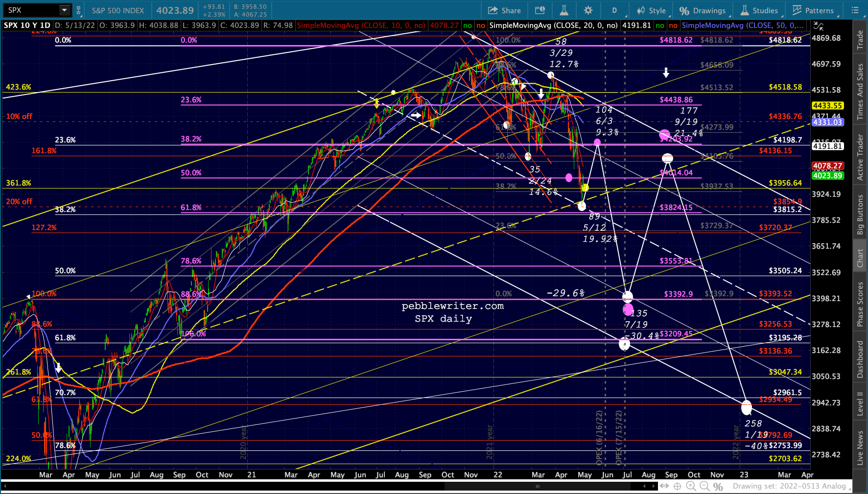Image resolution: width=868 pixels, height=494 pixels.
Task: Click the green 4023.89 price bubble
Action: (x=827, y=176)
